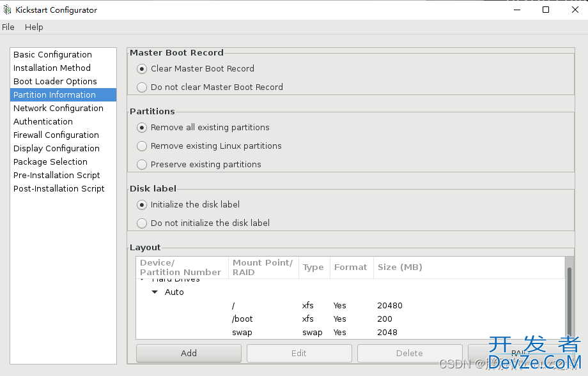Open Post-Installation Script section

pyautogui.click(x=63, y=189)
